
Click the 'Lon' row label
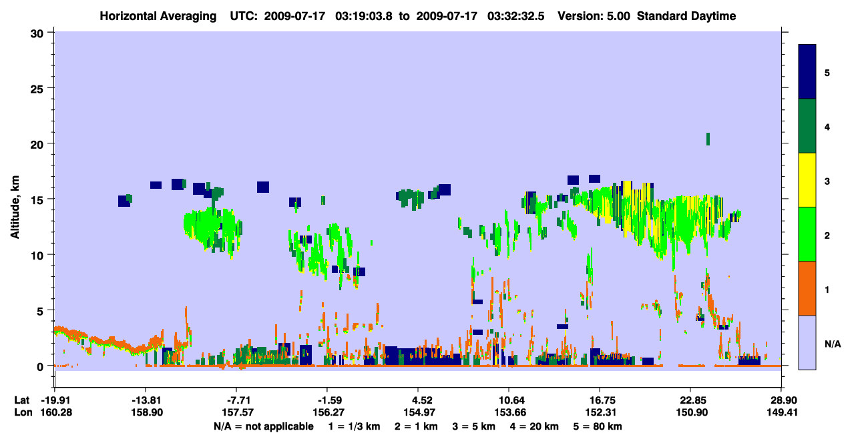tap(22, 412)
